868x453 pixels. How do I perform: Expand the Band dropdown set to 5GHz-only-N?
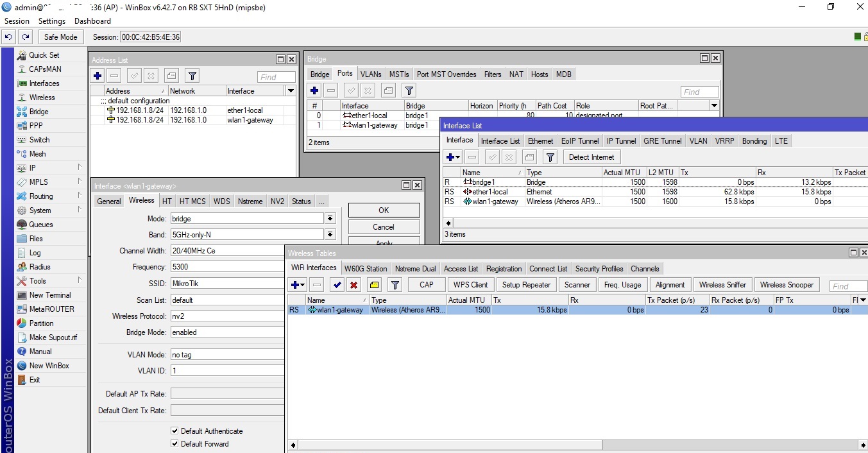[x=330, y=235]
